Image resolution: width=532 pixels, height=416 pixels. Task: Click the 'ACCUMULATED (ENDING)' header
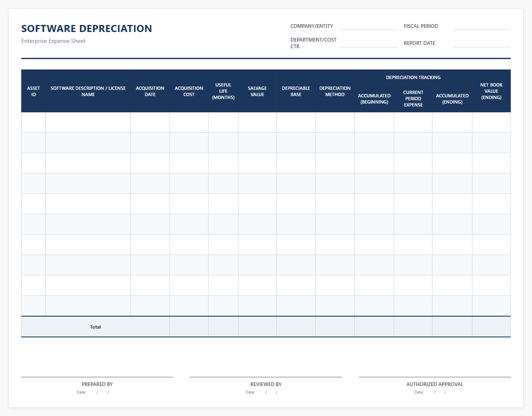click(452, 99)
